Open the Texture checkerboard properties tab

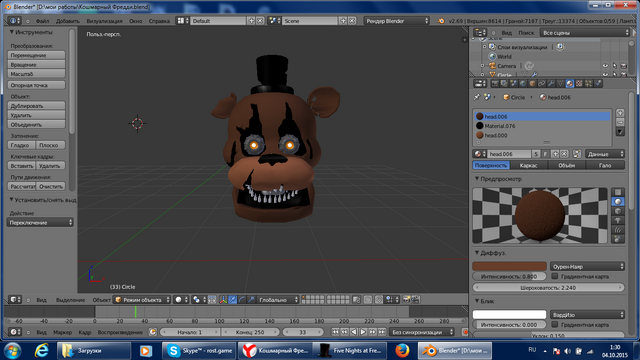pos(579,84)
